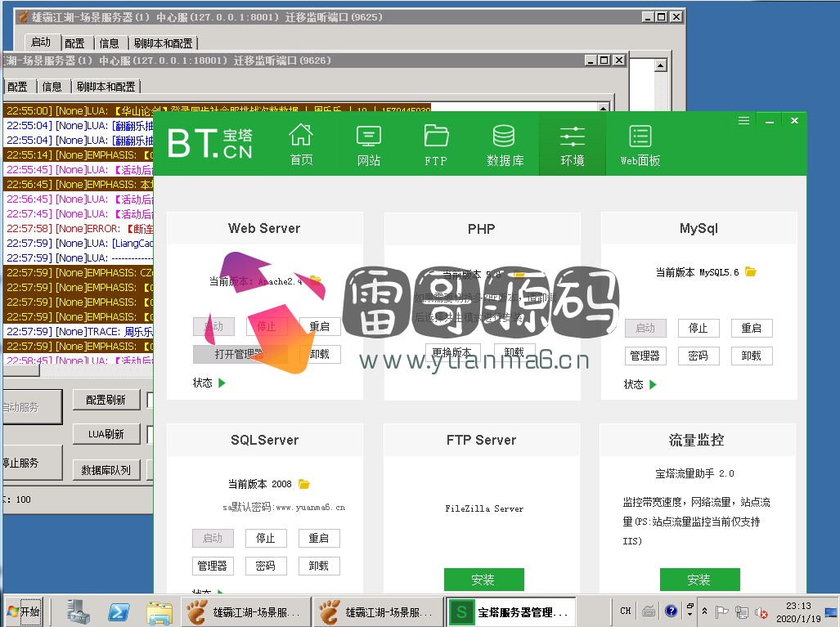
Task: Switch to the first 雄霸江湖-场景服 taskbar window
Action: click(x=246, y=612)
